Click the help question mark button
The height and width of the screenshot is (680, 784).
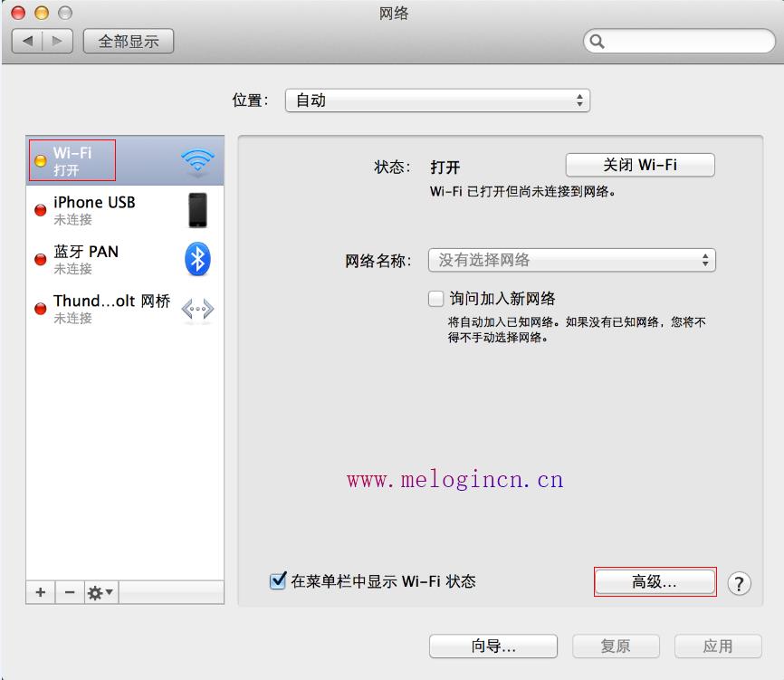click(x=739, y=583)
